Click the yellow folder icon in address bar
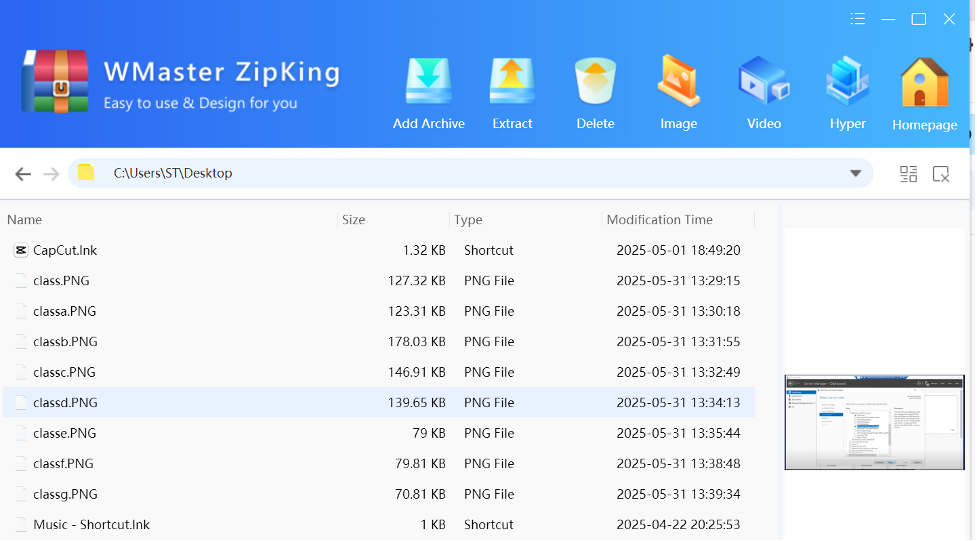Image resolution: width=977 pixels, height=541 pixels. pos(86,173)
